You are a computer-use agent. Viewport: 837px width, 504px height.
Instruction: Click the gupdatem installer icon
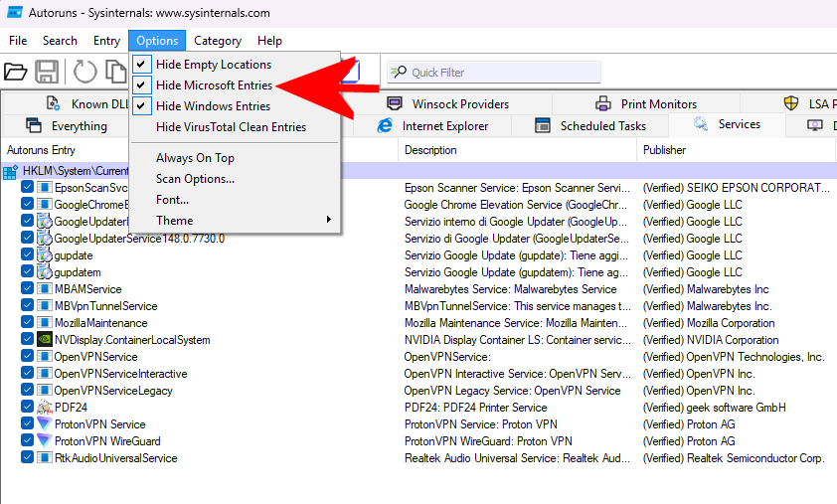click(x=45, y=271)
